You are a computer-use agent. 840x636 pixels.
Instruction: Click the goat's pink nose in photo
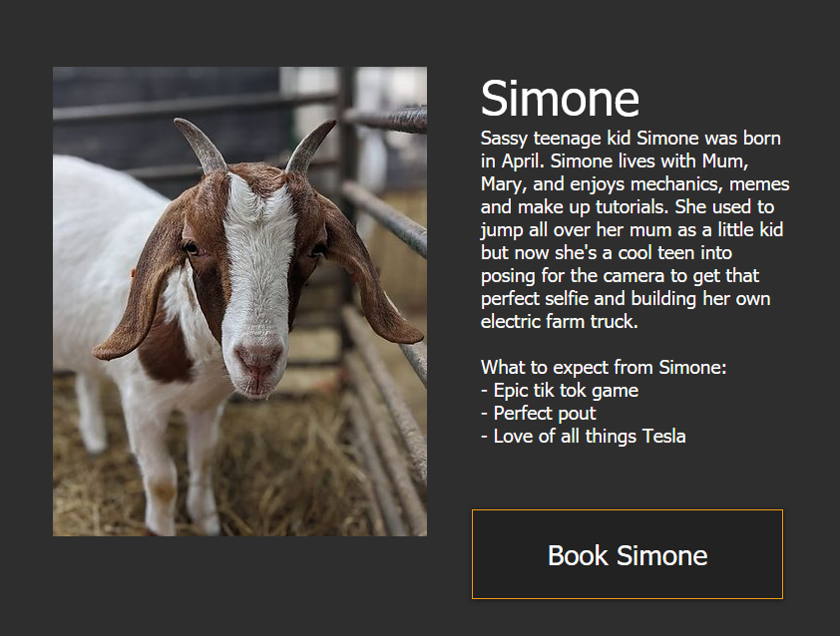coord(258,358)
